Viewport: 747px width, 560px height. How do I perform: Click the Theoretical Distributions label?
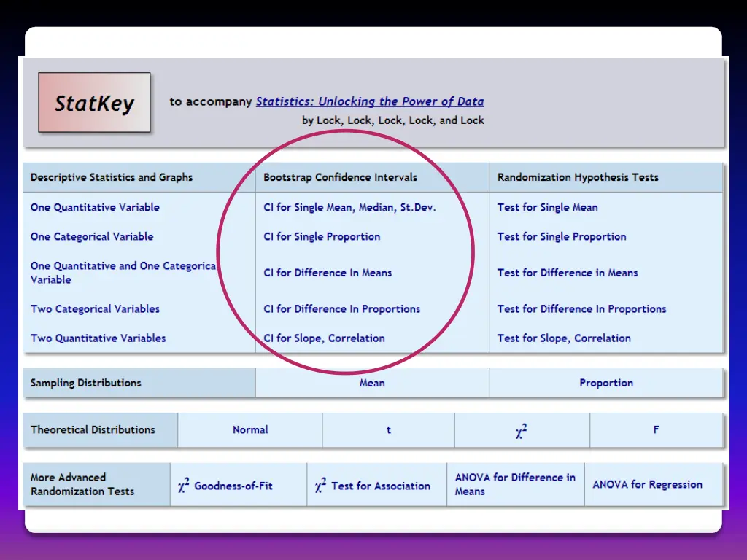pyautogui.click(x=93, y=430)
